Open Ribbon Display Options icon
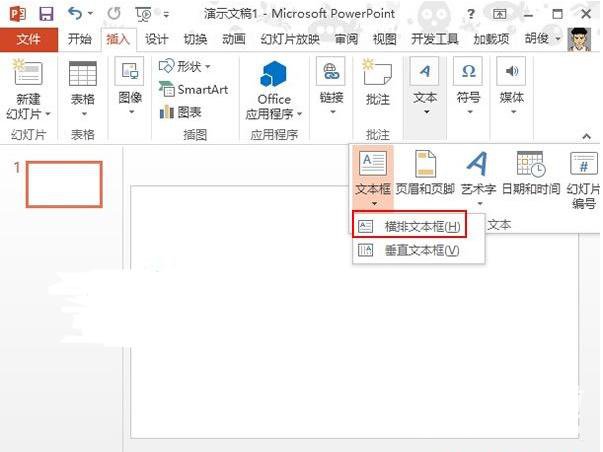Viewport: 603px width, 452px height. click(500, 14)
